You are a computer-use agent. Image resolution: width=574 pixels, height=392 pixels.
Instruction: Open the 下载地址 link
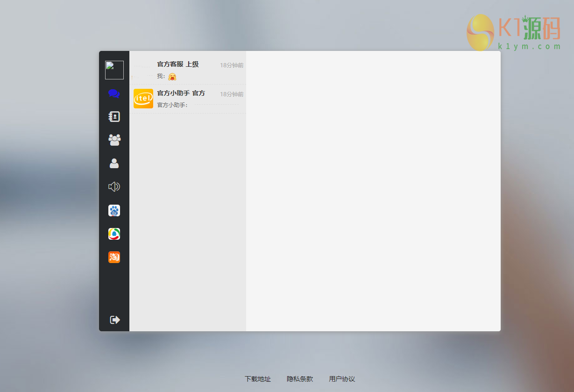[258, 379]
